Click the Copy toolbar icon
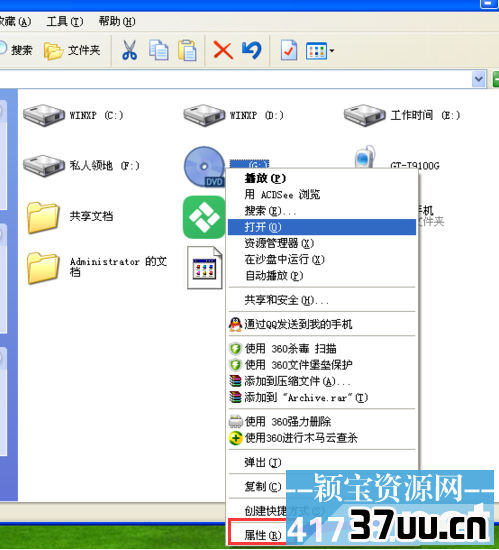This screenshot has height=550, width=499. tap(159, 50)
